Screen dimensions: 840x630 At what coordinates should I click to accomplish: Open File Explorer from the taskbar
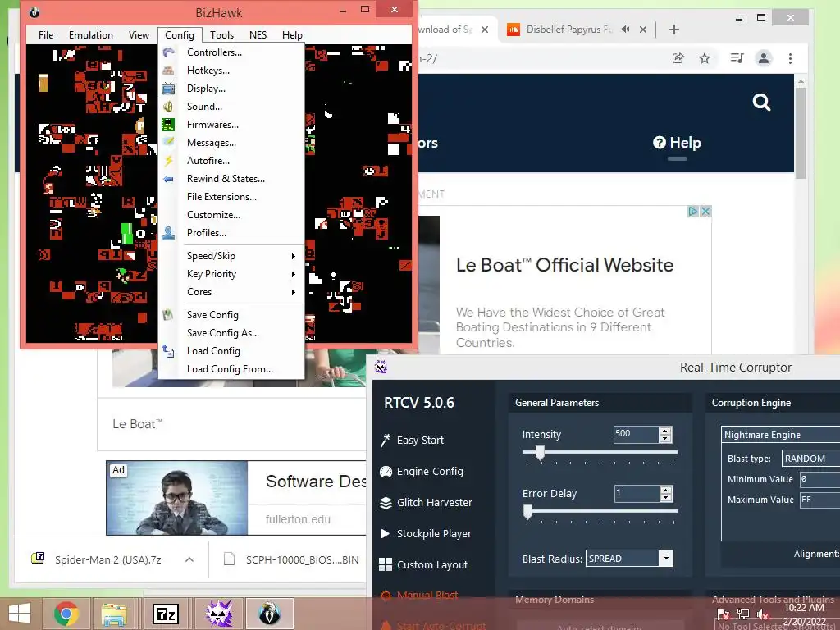click(x=114, y=614)
